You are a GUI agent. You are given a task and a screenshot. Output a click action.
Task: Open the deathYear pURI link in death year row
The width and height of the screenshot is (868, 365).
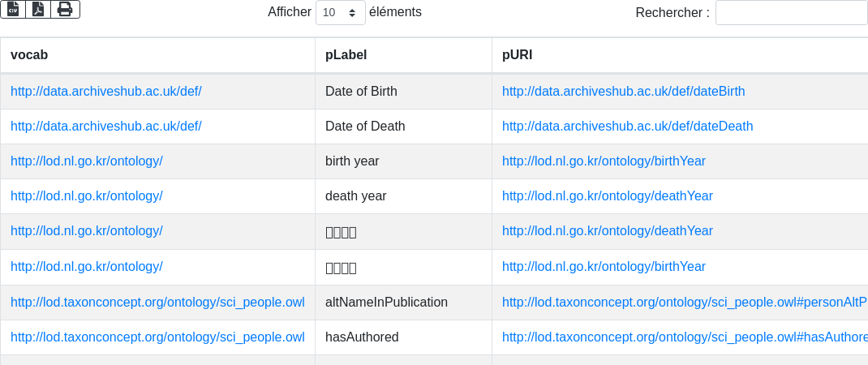(x=607, y=195)
